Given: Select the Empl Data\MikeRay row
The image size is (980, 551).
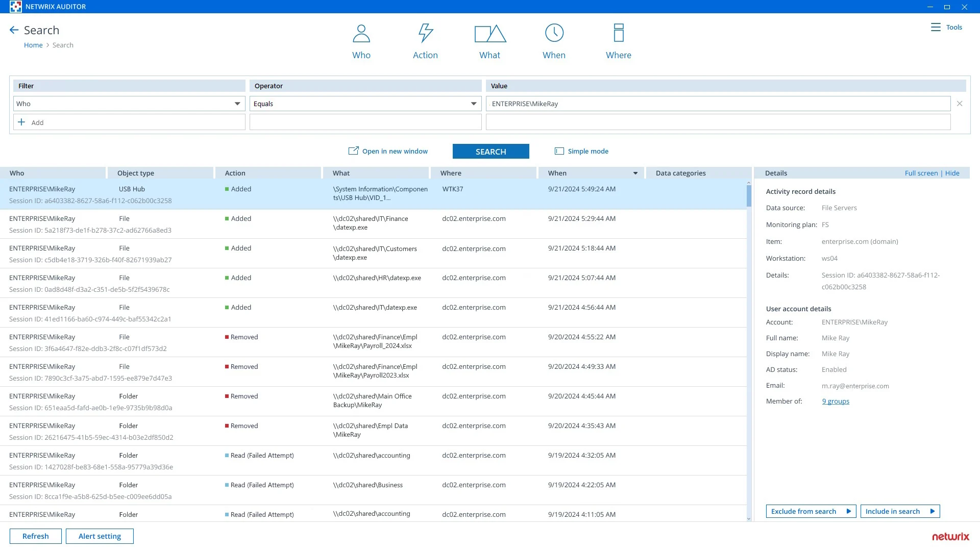Looking at the screenshot, I should [373, 431].
